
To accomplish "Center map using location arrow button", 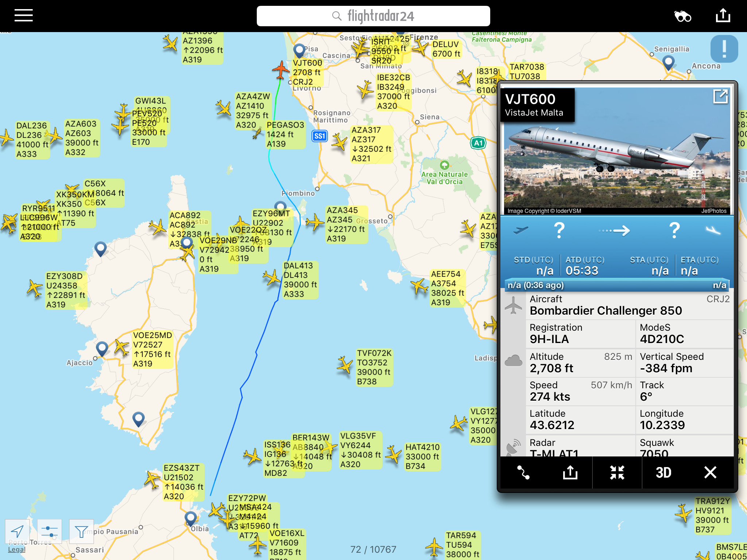I will (x=17, y=531).
